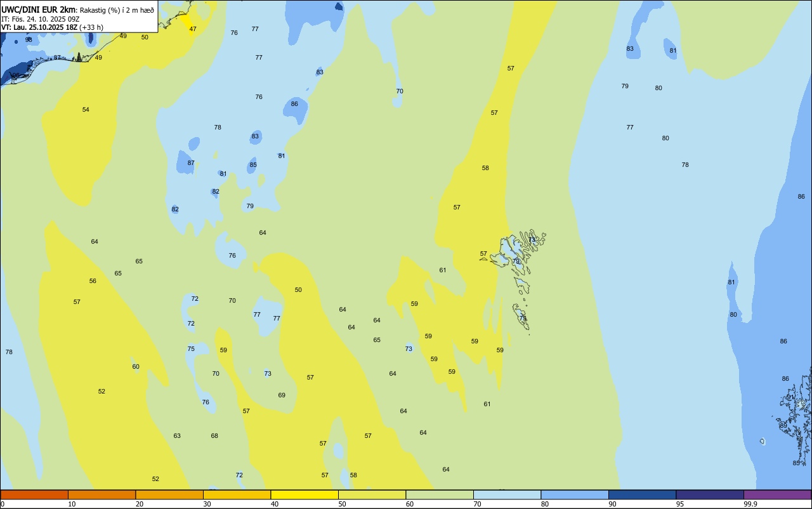Viewport: 812px width, 509px height.
Task: Click the "87" value on Iceland's south coast
Action: (57, 58)
